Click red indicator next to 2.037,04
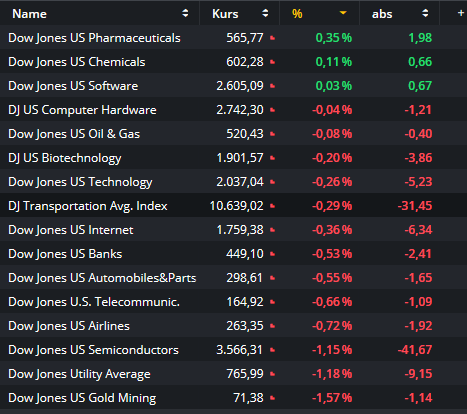 (272, 182)
